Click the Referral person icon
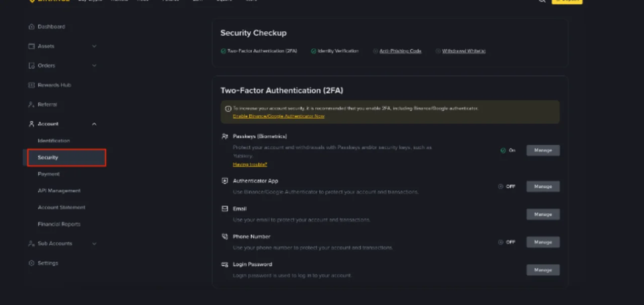Image resolution: width=644 pixels, height=305 pixels. click(x=32, y=105)
